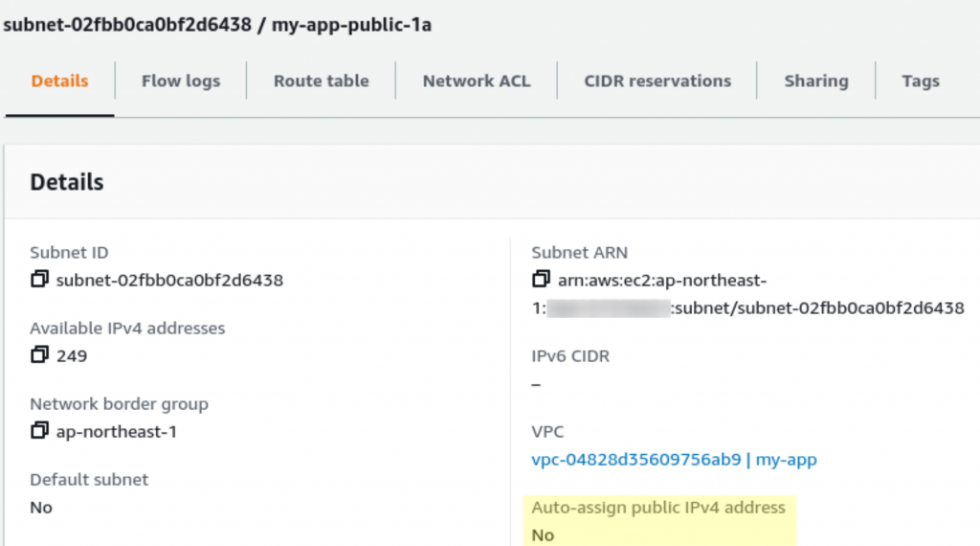Open the vpc-04828d35609756ab9 my-app VPC link
This screenshot has width=980, height=546.
pyautogui.click(x=674, y=460)
